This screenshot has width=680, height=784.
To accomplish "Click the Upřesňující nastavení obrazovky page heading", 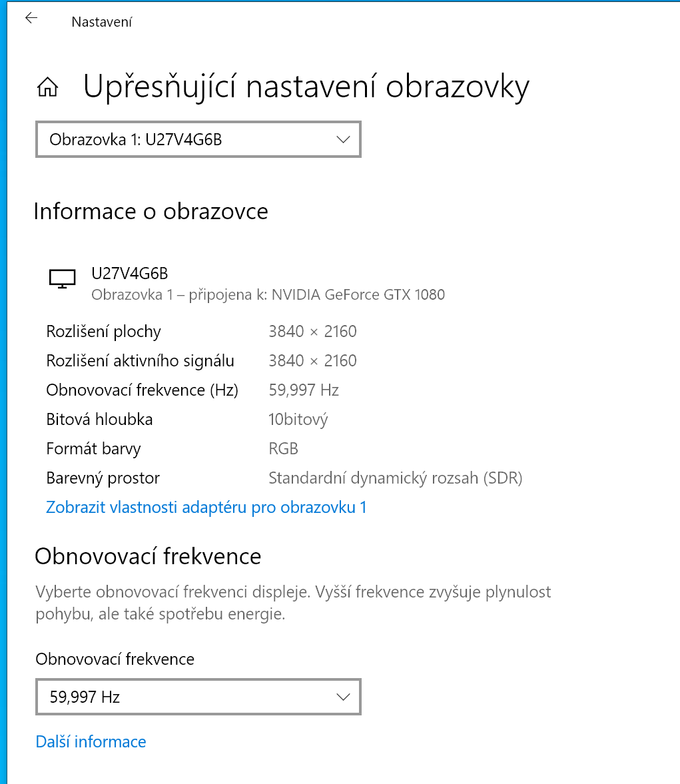I will tap(306, 87).
